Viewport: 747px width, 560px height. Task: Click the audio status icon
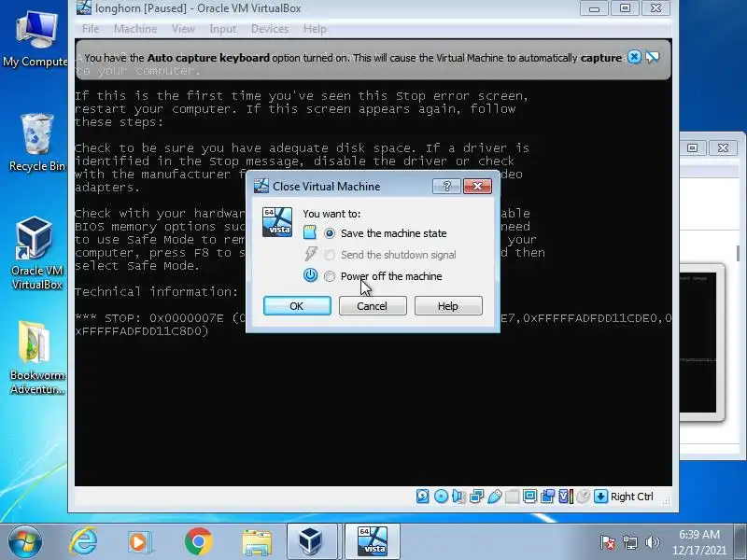458,497
